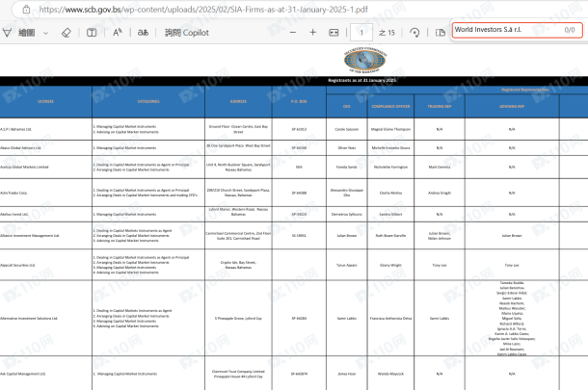Image resolution: width=588 pixels, height=390 pixels.
Task: Click the Read aloud icon
Action: pos(118,33)
